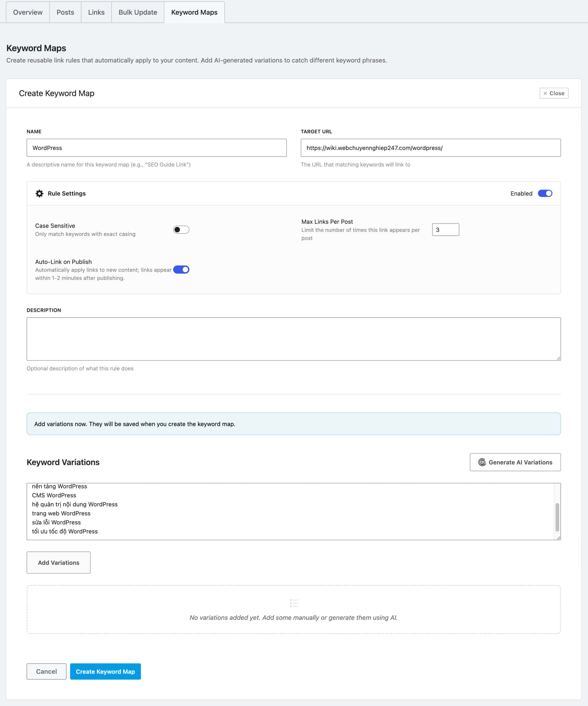Click the Description textarea resize handle
The image size is (588, 706).
coord(558,358)
